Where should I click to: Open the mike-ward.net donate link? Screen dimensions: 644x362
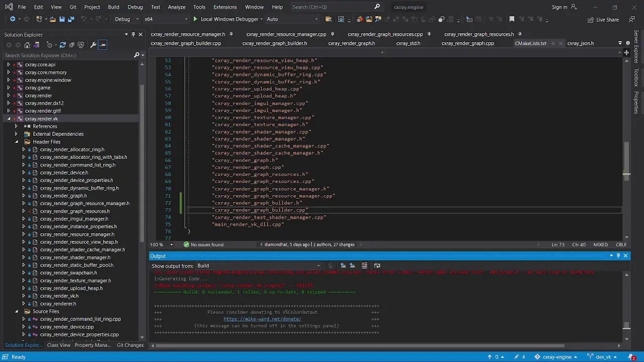(x=263, y=319)
